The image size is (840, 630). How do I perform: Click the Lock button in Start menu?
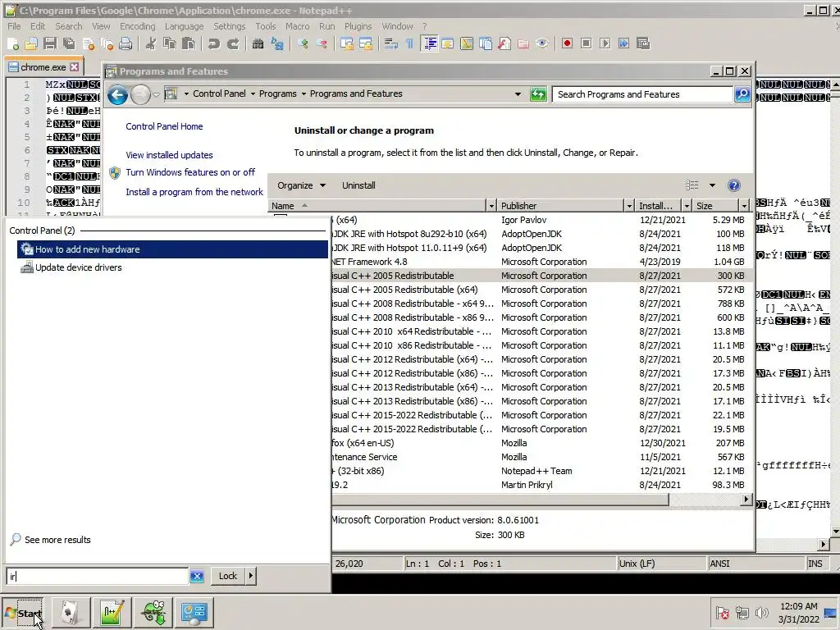tap(228, 576)
